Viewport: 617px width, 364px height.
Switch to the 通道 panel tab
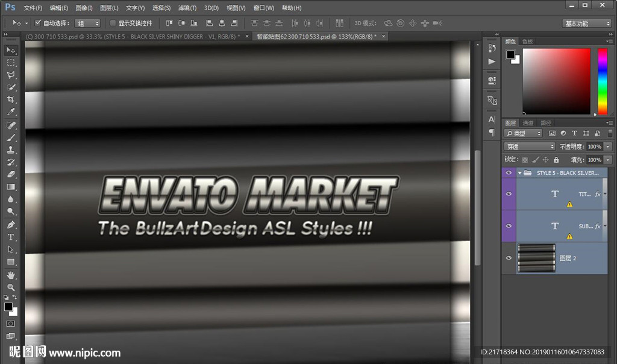pos(528,123)
